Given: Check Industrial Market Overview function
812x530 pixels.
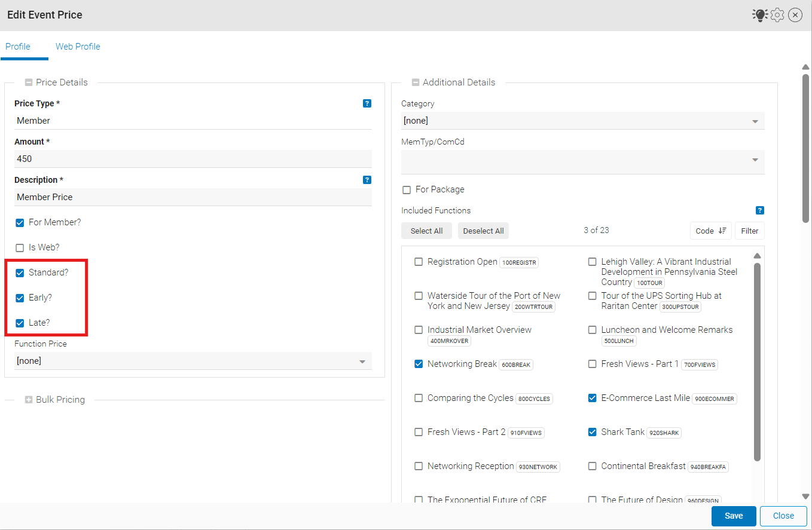Looking at the screenshot, I should pos(419,330).
